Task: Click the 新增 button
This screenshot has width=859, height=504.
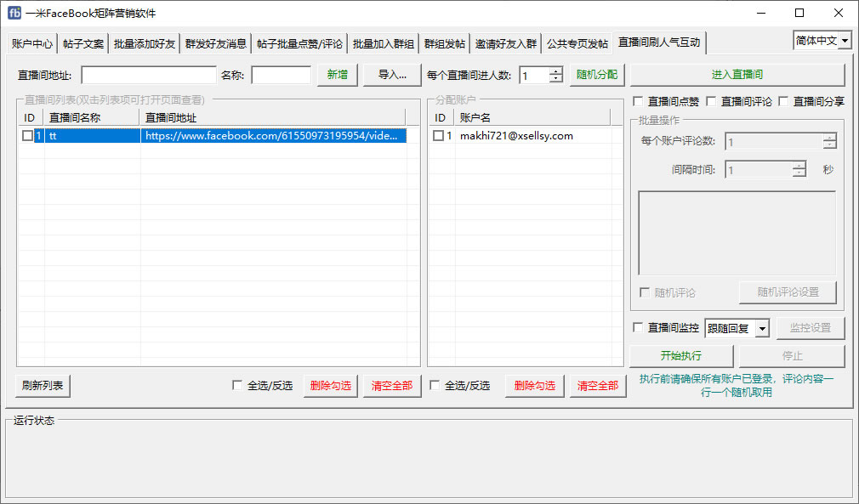Action: coord(338,75)
